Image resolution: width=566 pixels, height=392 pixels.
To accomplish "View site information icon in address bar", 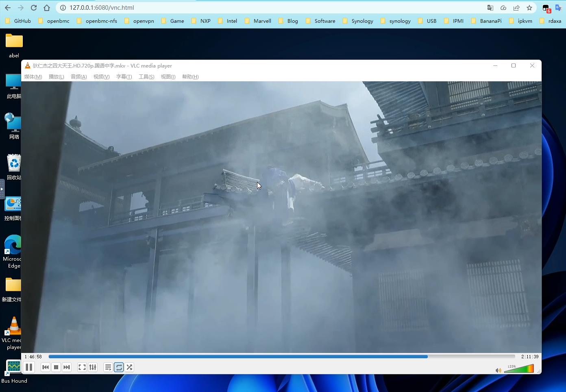I will [x=63, y=8].
